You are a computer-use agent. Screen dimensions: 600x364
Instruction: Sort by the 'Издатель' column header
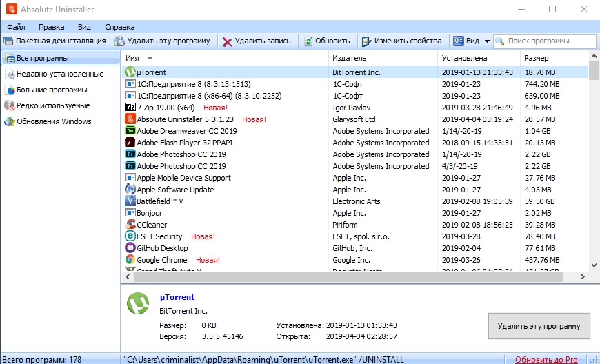point(383,58)
